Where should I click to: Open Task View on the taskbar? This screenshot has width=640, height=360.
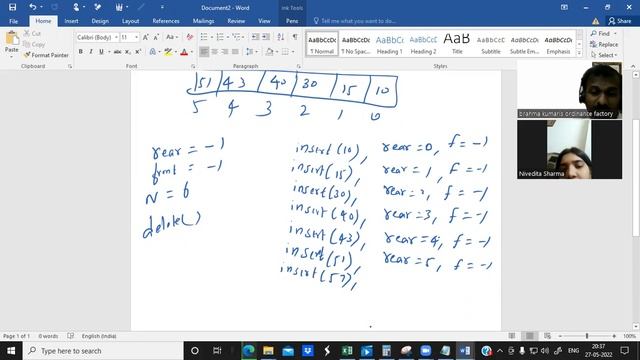[217, 351]
